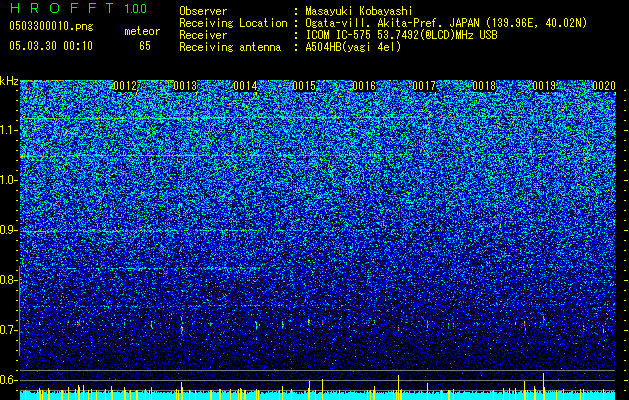
Task: Click the 0.6 frequency axis label
Action: click(x=9, y=380)
